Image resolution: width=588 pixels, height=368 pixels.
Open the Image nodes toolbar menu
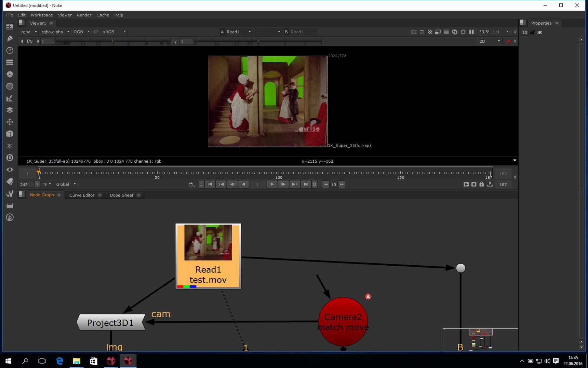(x=10, y=26)
